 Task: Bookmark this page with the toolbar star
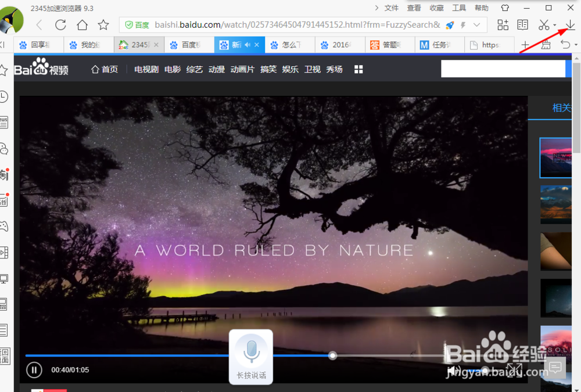[x=103, y=25]
